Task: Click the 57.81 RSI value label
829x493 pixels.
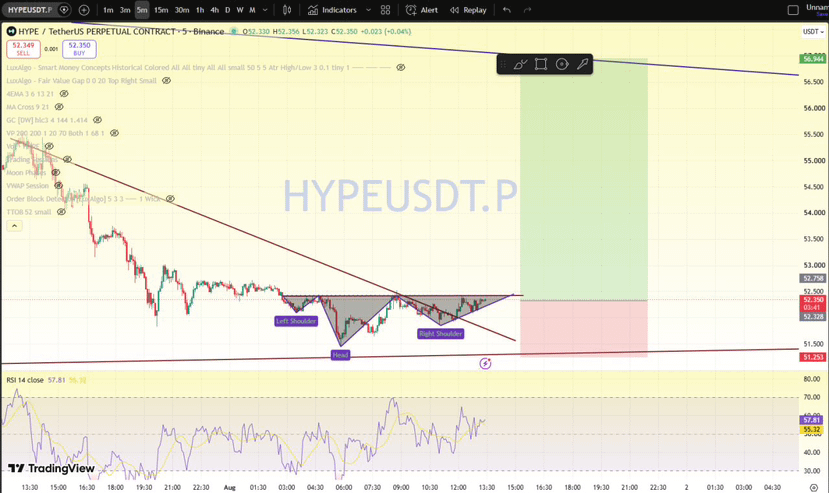Action: click(812, 420)
